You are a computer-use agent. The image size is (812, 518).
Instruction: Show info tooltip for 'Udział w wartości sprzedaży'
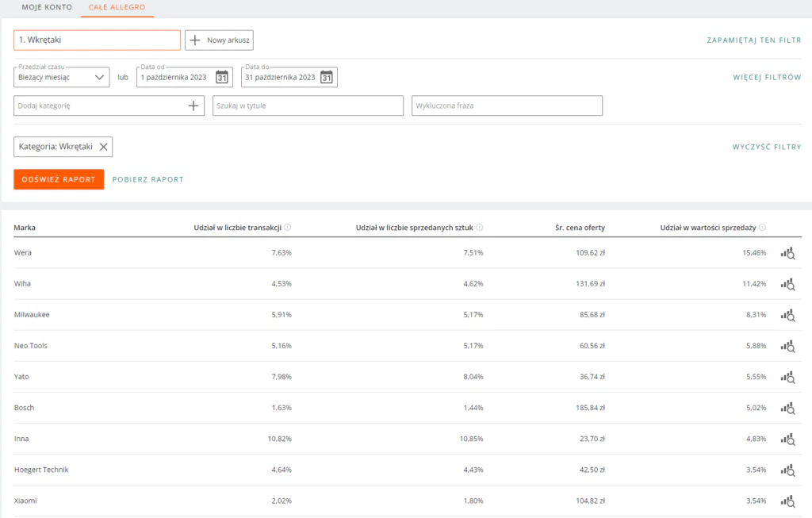(762, 228)
